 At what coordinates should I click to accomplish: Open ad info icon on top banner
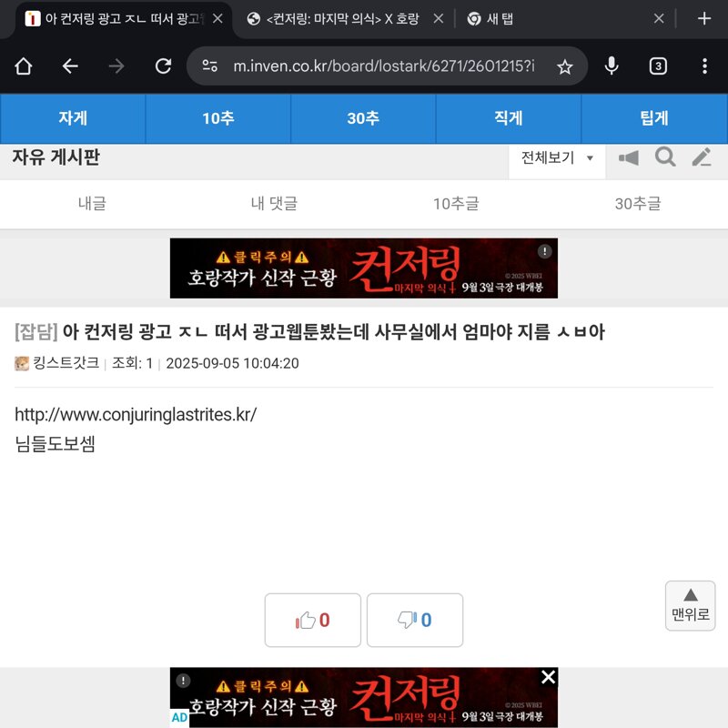[544, 251]
